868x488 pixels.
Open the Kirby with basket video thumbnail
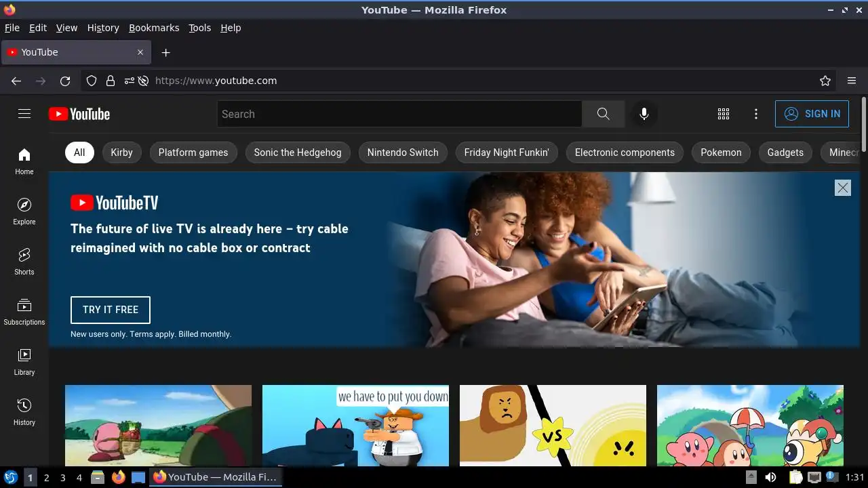coord(158,426)
